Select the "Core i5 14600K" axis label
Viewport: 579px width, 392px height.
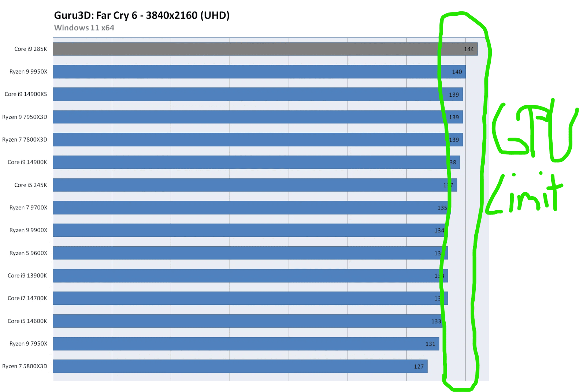[27, 321]
